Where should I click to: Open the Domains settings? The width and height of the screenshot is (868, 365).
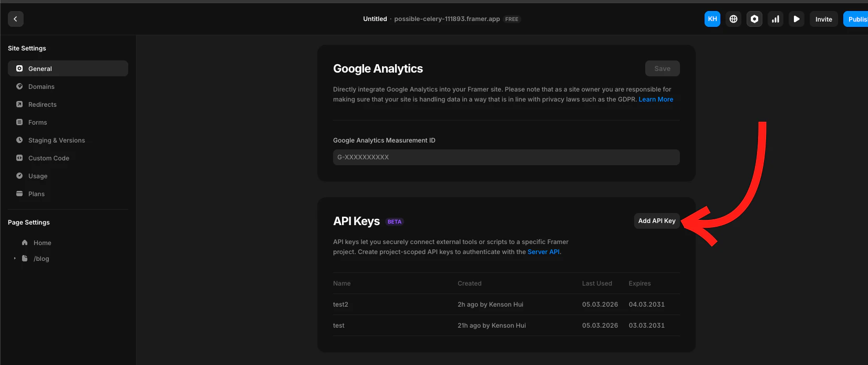tap(68, 86)
